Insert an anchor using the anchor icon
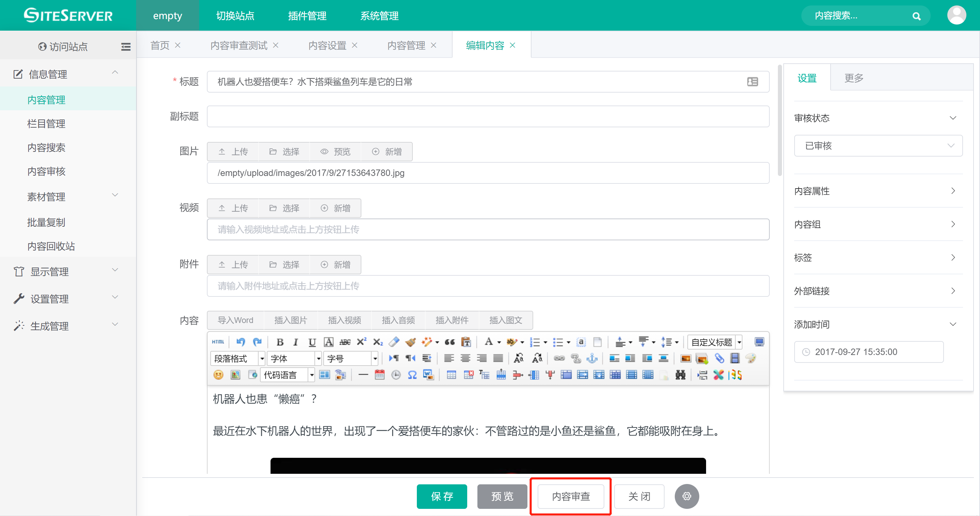The height and width of the screenshot is (516, 980). pos(592,358)
